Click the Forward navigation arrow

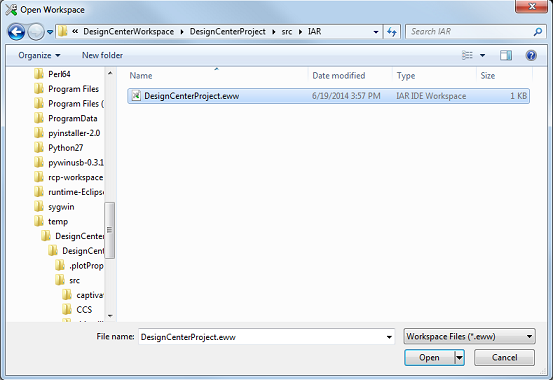pos(36,32)
